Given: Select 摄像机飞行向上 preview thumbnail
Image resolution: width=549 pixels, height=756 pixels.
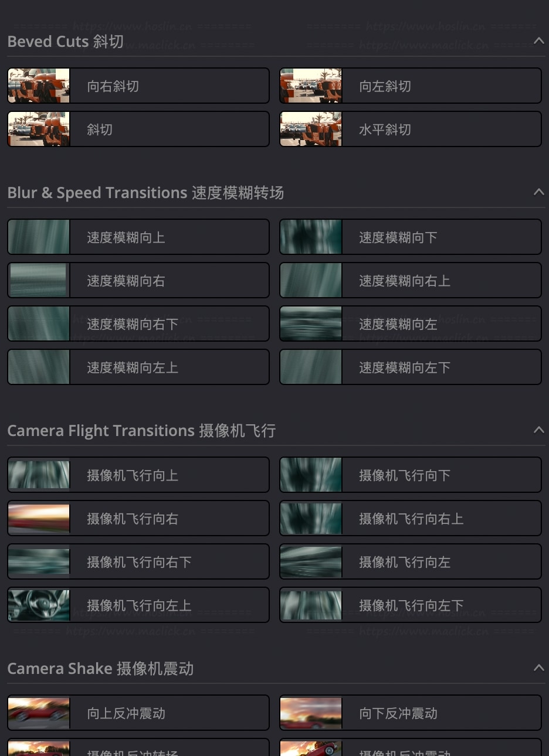Looking at the screenshot, I should [x=39, y=475].
